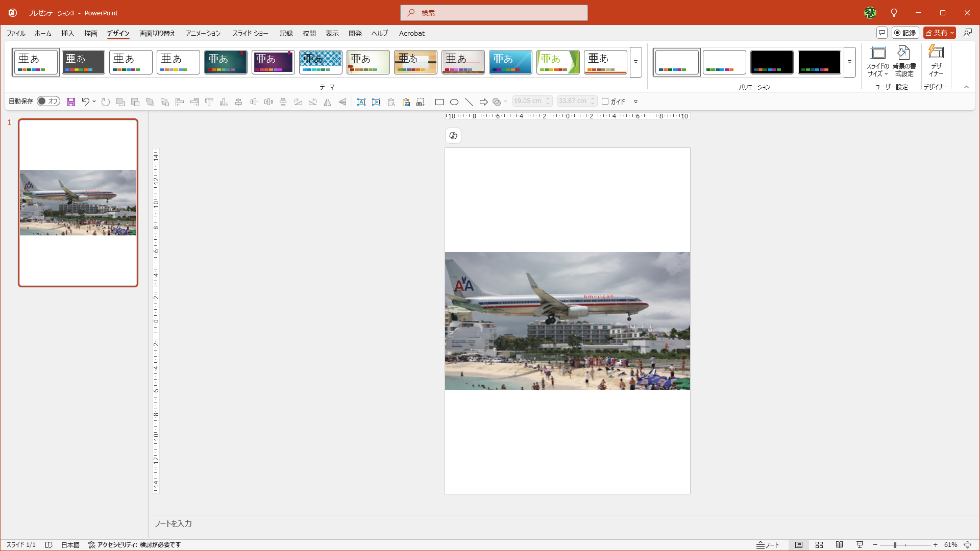Expand the variations gallery more arrow
980x551 pixels.
click(x=849, y=62)
